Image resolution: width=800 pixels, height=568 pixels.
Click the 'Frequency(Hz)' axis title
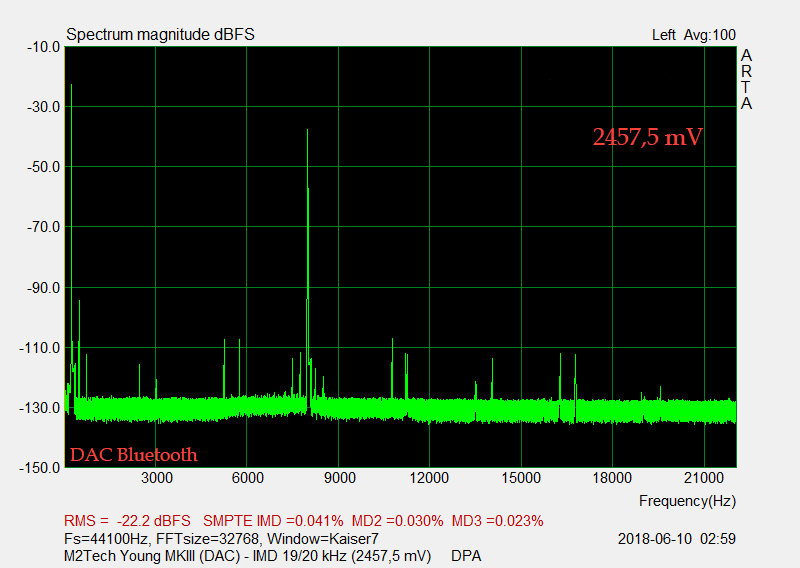tap(687, 501)
